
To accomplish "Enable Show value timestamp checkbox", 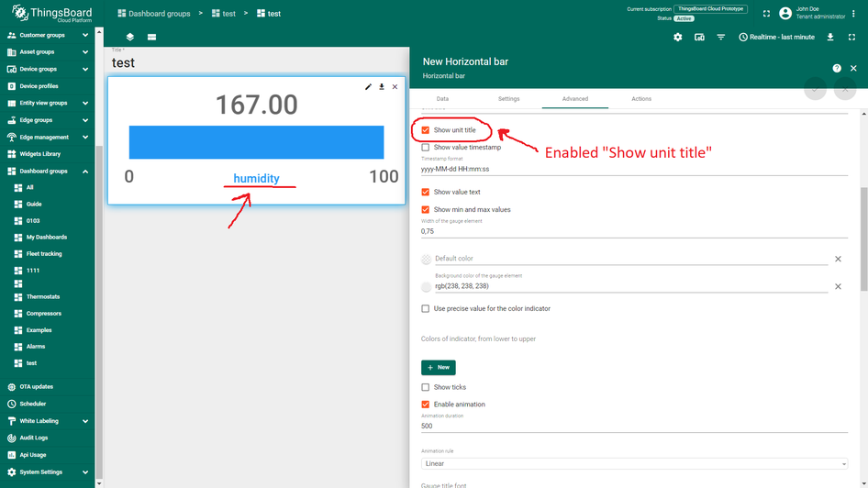I will [x=425, y=147].
